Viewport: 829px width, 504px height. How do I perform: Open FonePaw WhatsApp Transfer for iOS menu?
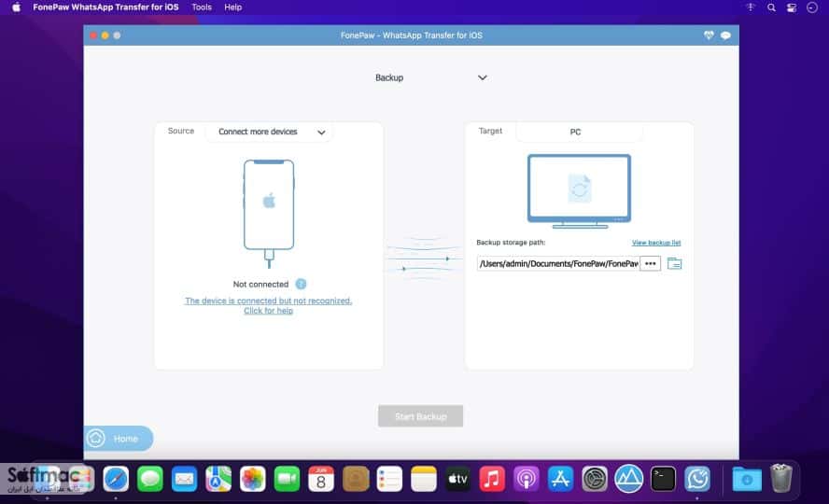[x=105, y=7]
